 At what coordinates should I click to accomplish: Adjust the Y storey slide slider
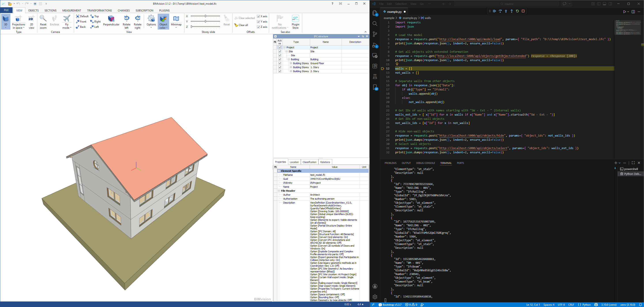[x=206, y=21]
